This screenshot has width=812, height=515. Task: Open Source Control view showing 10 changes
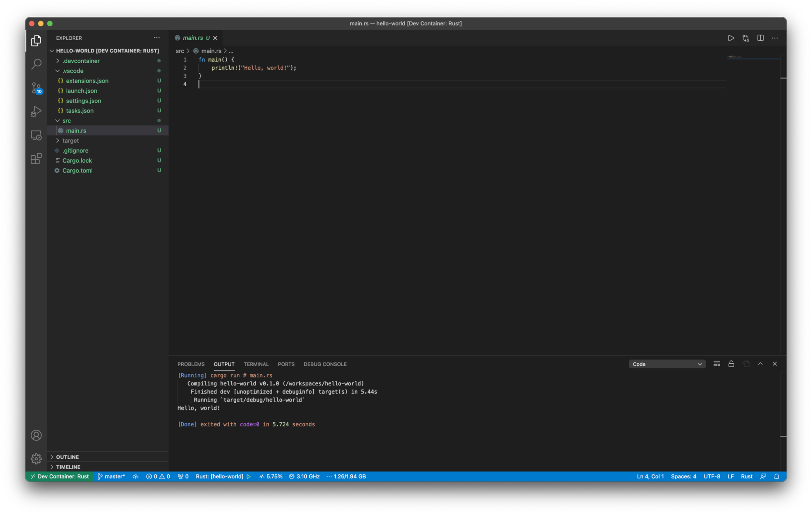(x=36, y=88)
